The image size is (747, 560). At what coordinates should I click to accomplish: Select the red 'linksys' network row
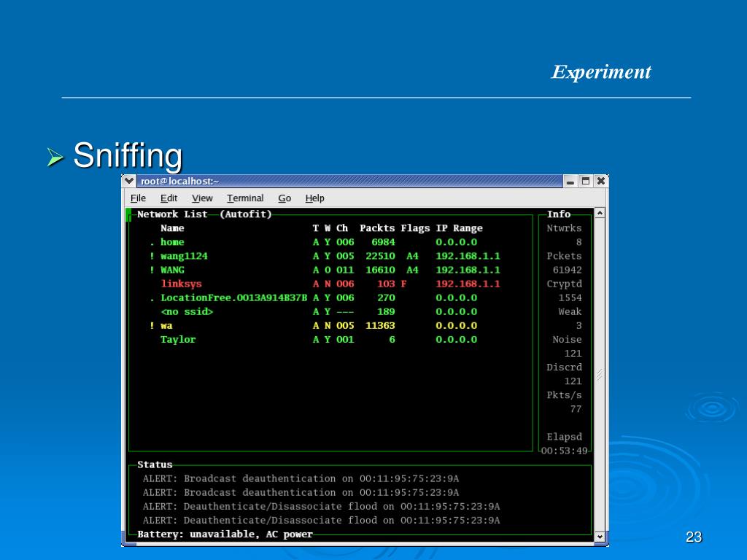click(x=330, y=284)
